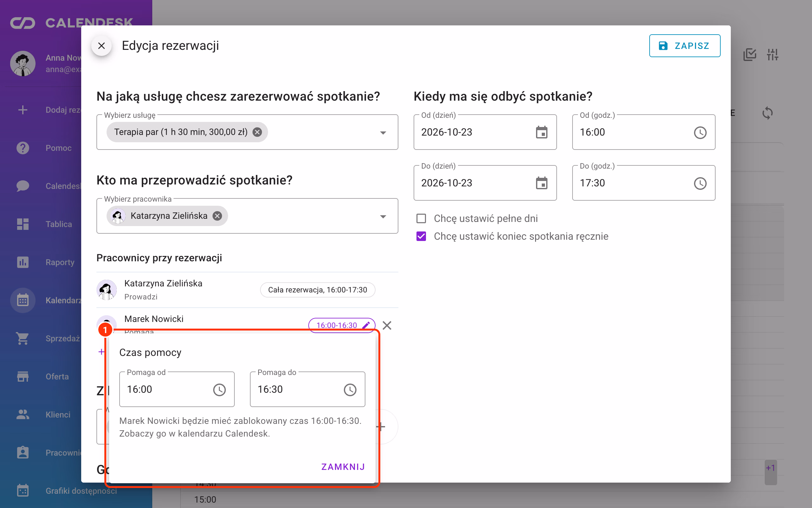Click the Kalendarz calendar icon in sidebar
Image resolution: width=812 pixels, height=508 pixels.
(x=23, y=300)
